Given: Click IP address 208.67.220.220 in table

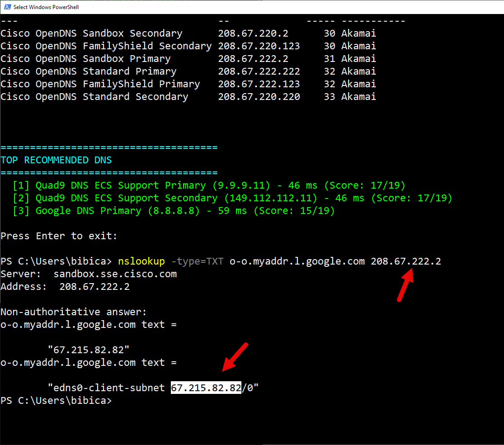Looking at the screenshot, I should pyautogui.click(x=259, y=97).
